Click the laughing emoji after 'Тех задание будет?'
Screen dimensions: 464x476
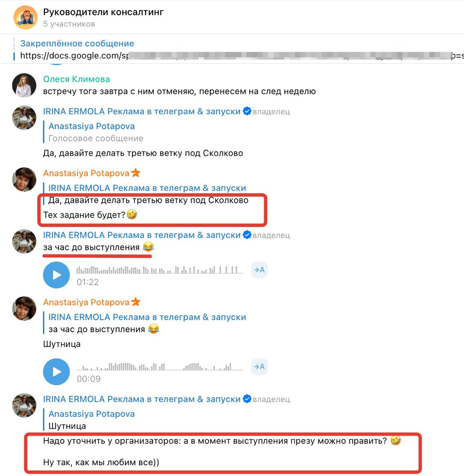[132, 215]
